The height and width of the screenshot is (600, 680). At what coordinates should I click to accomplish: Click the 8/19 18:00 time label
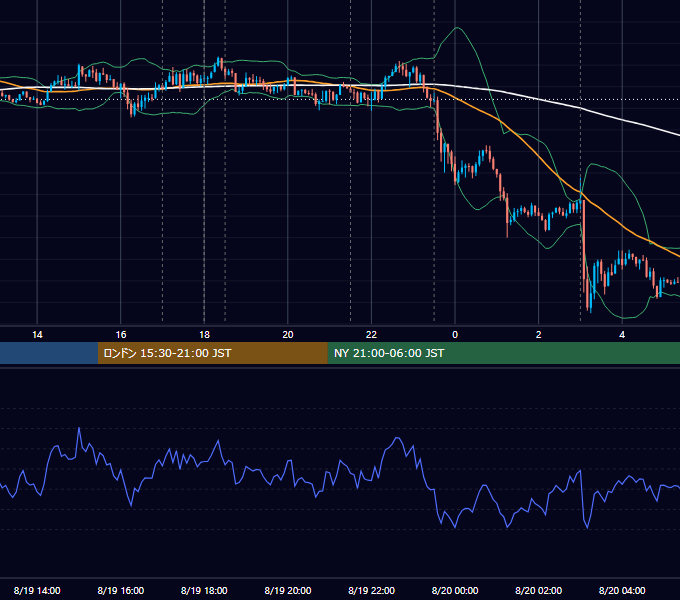coord(204,590)
